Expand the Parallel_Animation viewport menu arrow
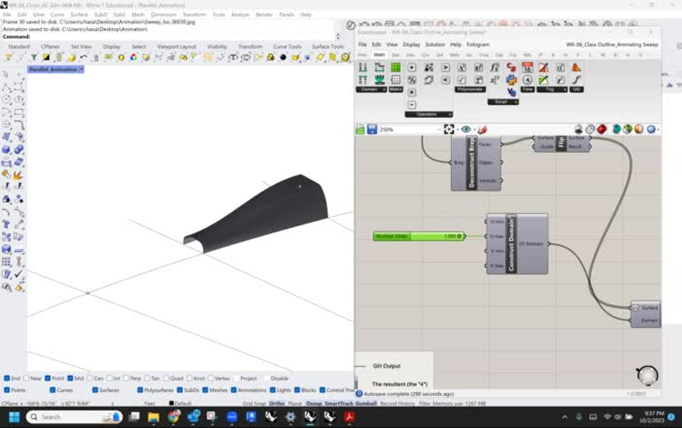 pyautogui.click(x=81, y=69)
